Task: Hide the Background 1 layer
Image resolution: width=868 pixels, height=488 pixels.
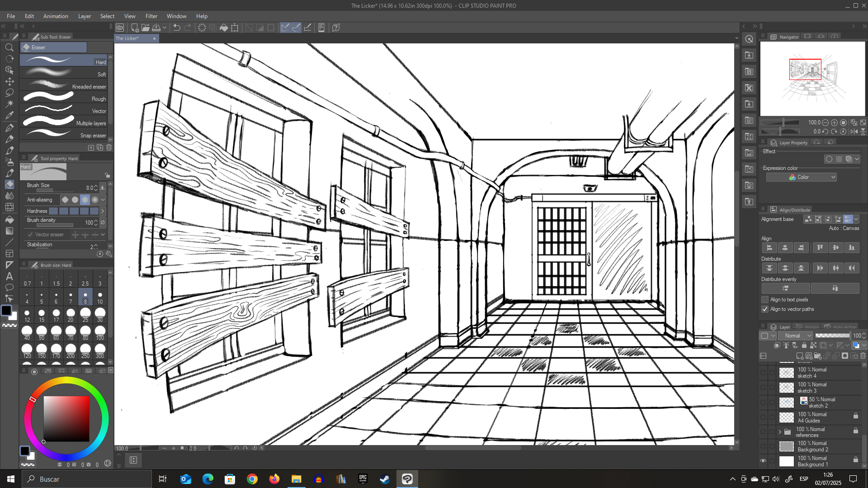Action: [x=763, y=461]
